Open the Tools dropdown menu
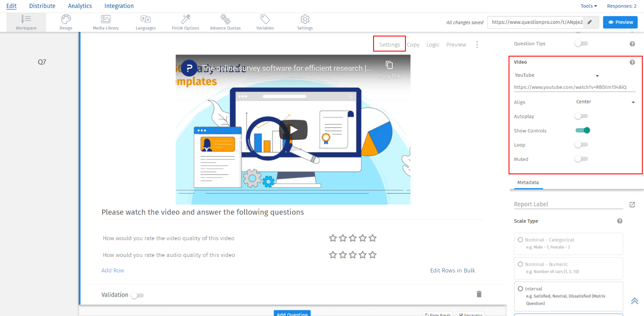This screenshot has height=316, width=644. pos(589,6)
